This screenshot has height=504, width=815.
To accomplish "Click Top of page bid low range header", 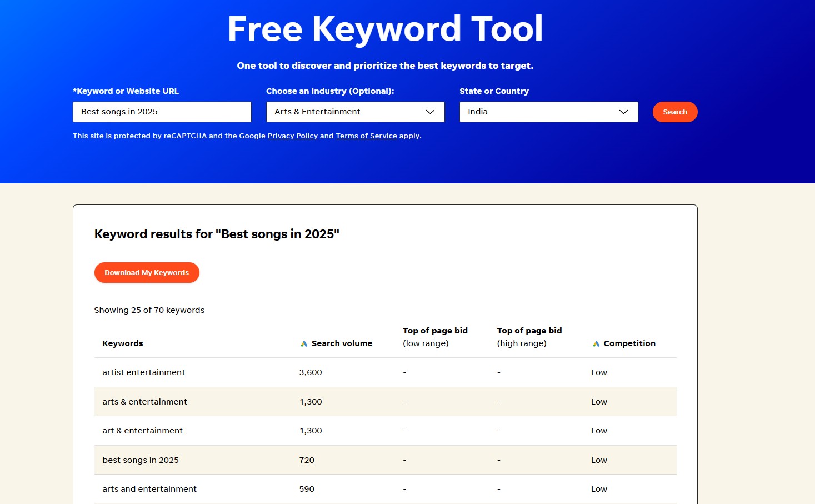I will tap(435, 337).
